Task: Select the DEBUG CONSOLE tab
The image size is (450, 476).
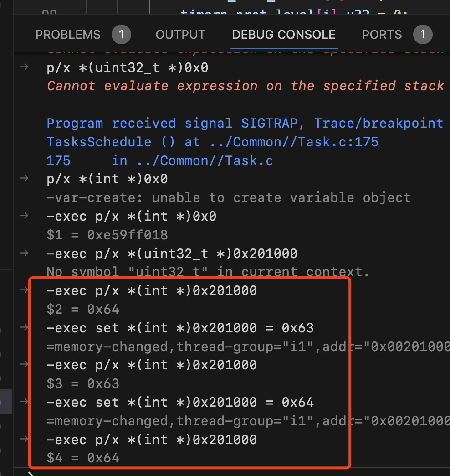Action: click(283, 35)
